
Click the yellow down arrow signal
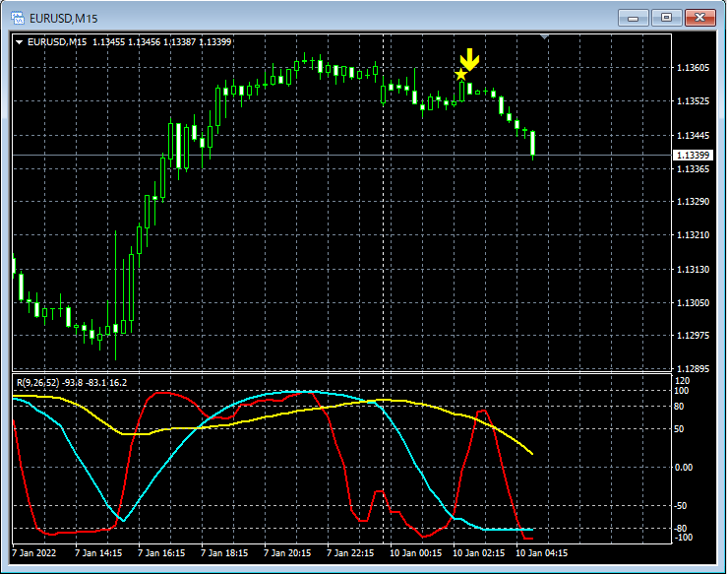pos(470,60)
